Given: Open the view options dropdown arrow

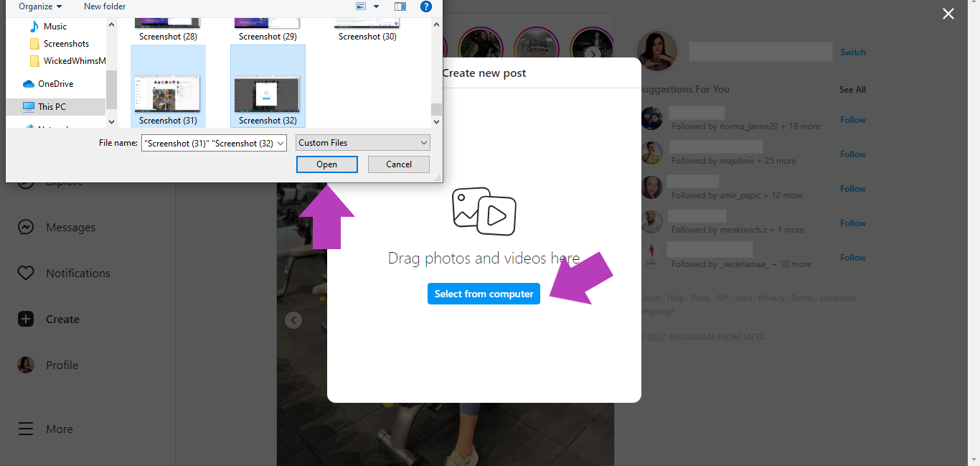Looking at the screenshot, I should coord(376,6).
